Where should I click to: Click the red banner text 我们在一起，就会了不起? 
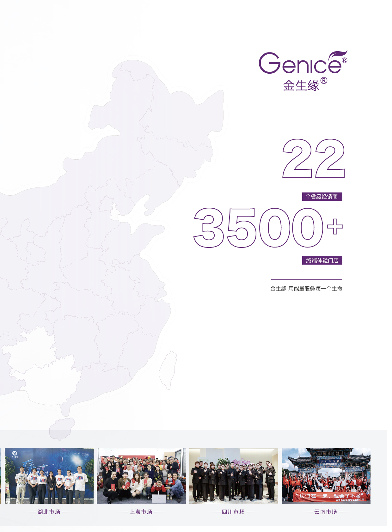pyautogui.click(x=330, y=496)
